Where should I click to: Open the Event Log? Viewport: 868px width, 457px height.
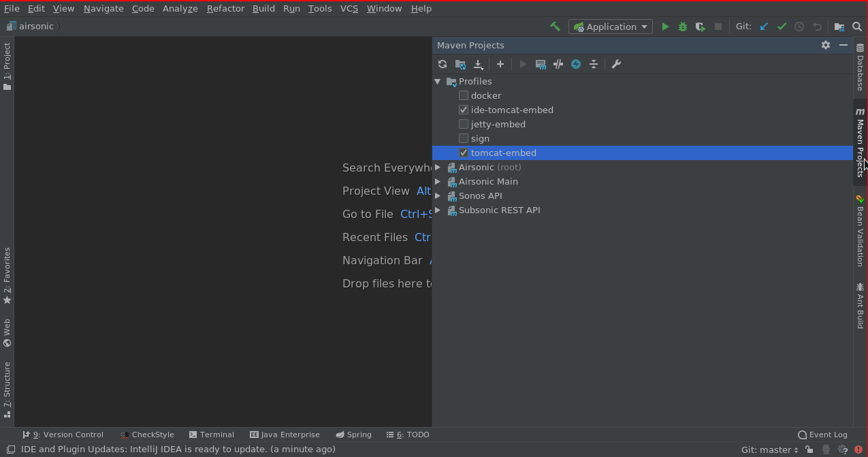pos(822,435)
